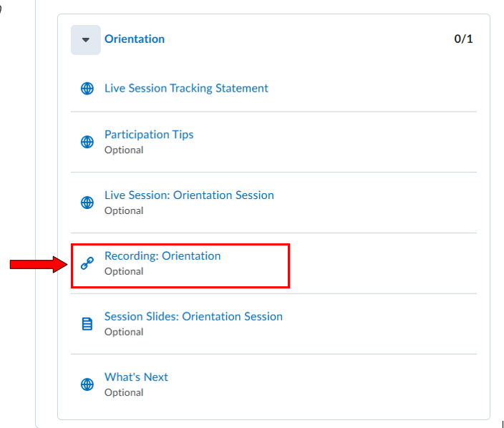Click Optional label under Session Slides
The image size is (504, 428).
(x=124, y=332)
